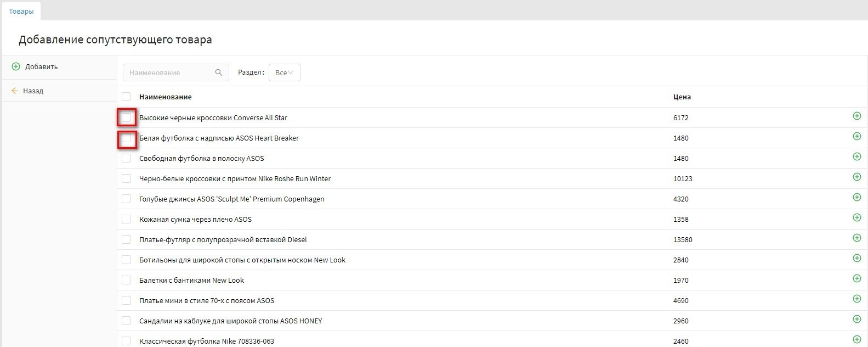Click the green plus icon for Converse All Star
Screen dimensions: 868x347
click(856, 116)
